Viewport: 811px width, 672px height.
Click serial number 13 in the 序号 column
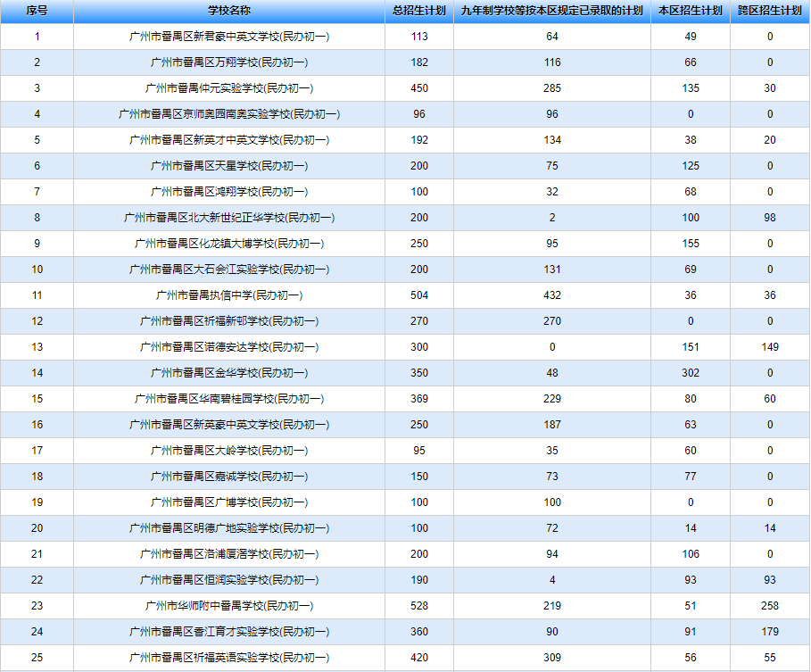[x=37, y=347]
